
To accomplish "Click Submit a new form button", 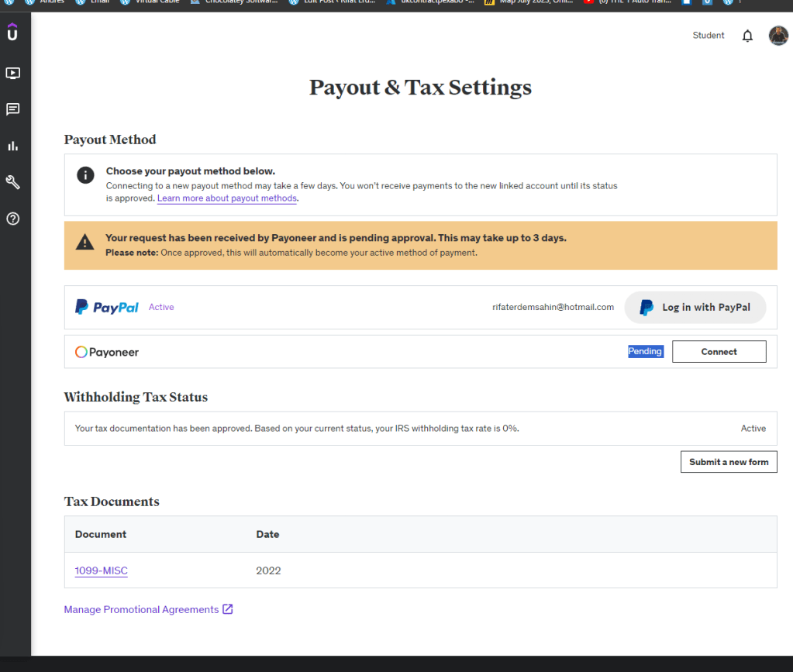I will tap(729, 462).
